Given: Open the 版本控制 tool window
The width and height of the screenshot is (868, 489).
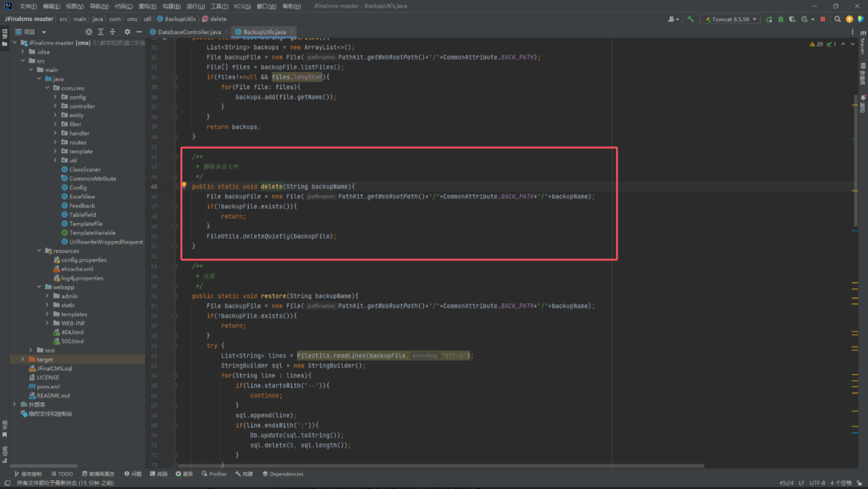Looking at the screenshot, I should tap(28, 474).
